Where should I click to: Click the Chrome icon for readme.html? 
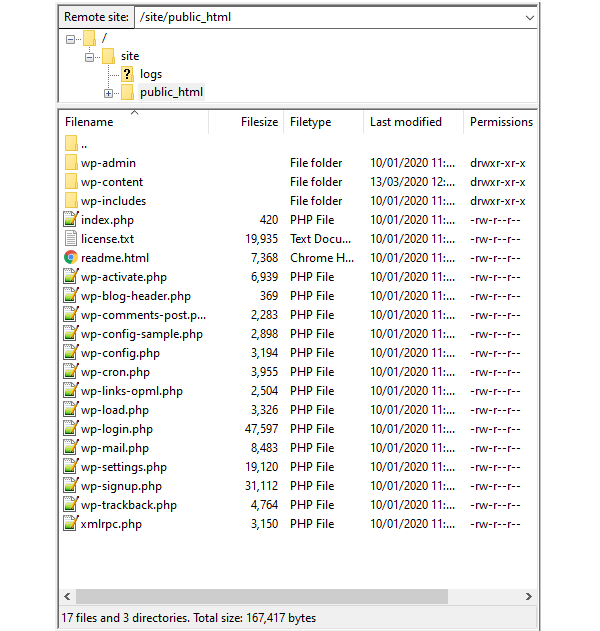(71, 258)
